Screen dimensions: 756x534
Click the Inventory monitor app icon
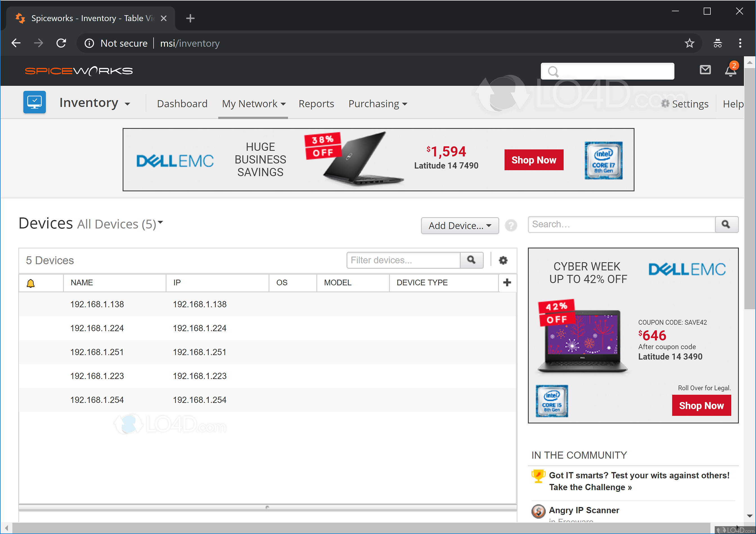tap(35, 102)
